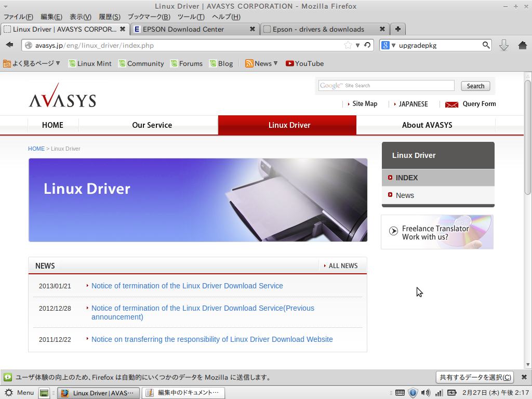Open About AVASYS navigation tab
Screen dimensions: 532x399
point(427,125)
